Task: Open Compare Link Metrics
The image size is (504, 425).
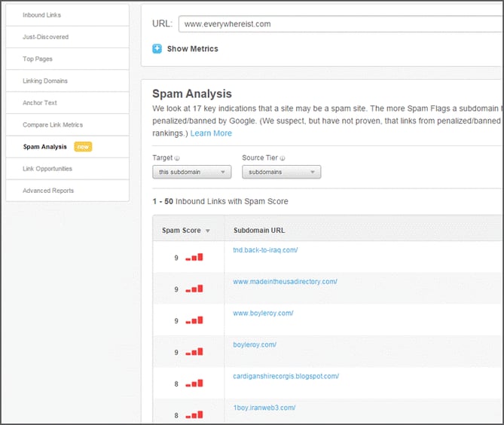Action: (x=68, y=125)
